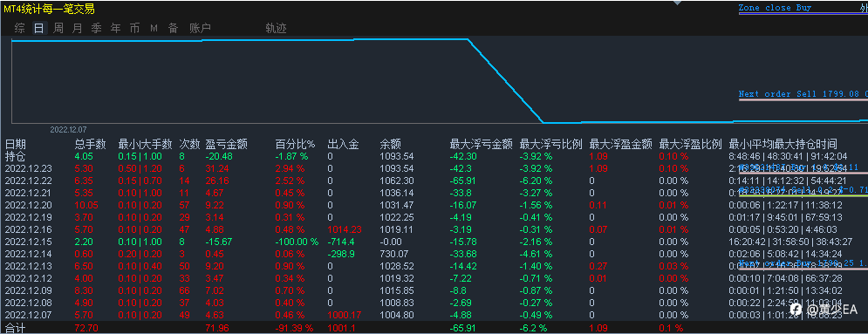868x334 pixels.
Task: Select the M tab
Action: [154, 28]
